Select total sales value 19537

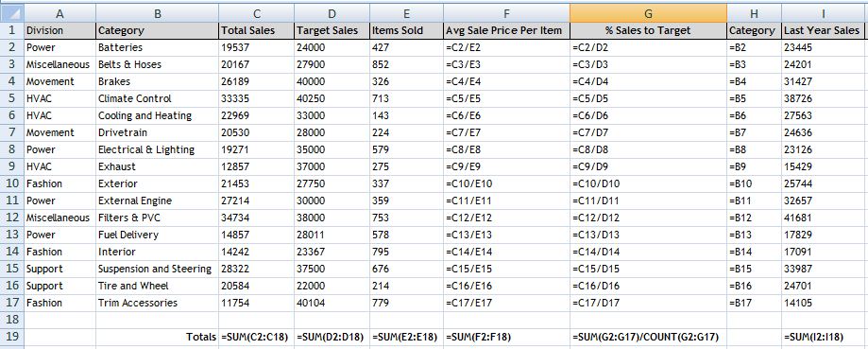pyautogui.click(x=256, y=47)
